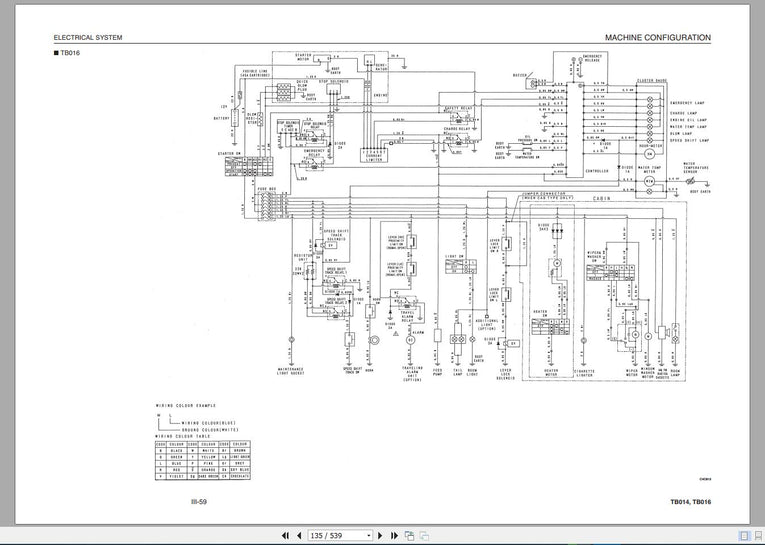Click the TB014, TB016 footer text
Viewport: 765px width, 545px height.
(x=690, y=502)
